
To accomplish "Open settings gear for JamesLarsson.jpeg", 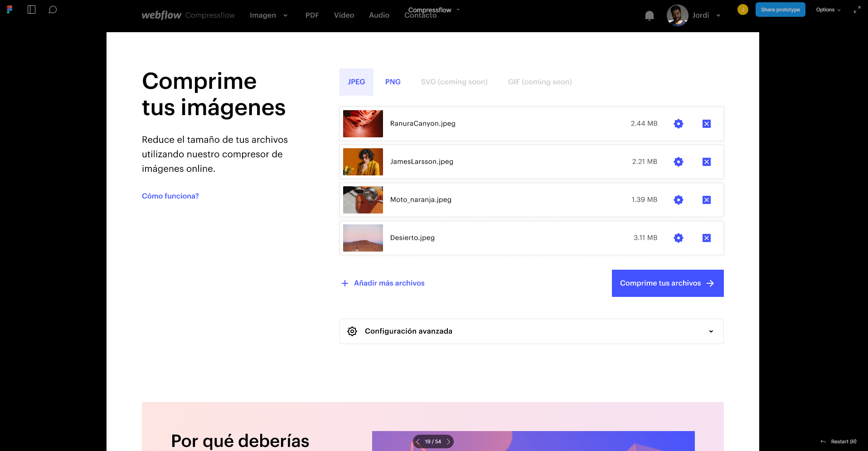I will (x=679, y=162).
